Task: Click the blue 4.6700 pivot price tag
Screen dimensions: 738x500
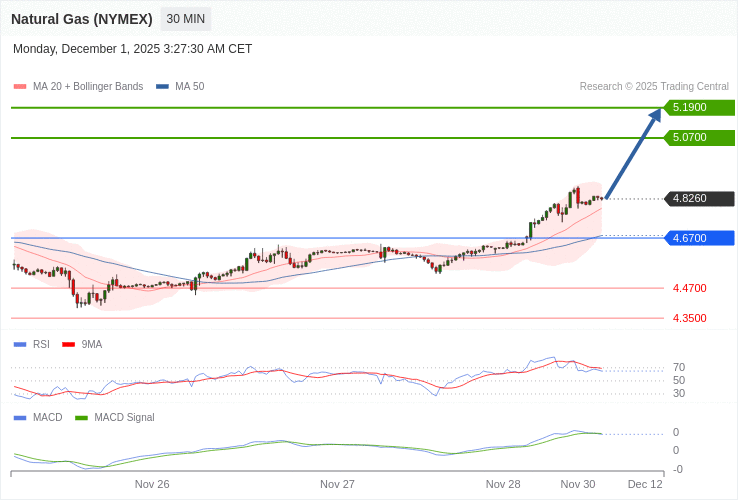Action: click(x=699, y=238)
